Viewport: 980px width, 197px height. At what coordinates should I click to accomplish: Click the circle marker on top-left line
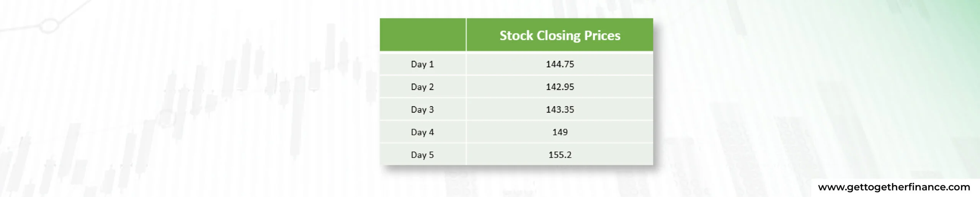48,26
